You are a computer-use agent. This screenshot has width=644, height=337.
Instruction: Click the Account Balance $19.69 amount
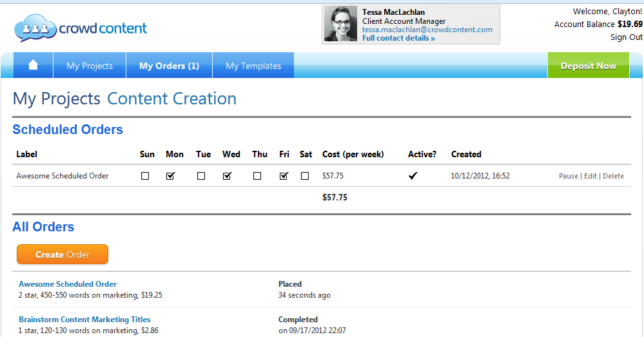coord(630,24)
